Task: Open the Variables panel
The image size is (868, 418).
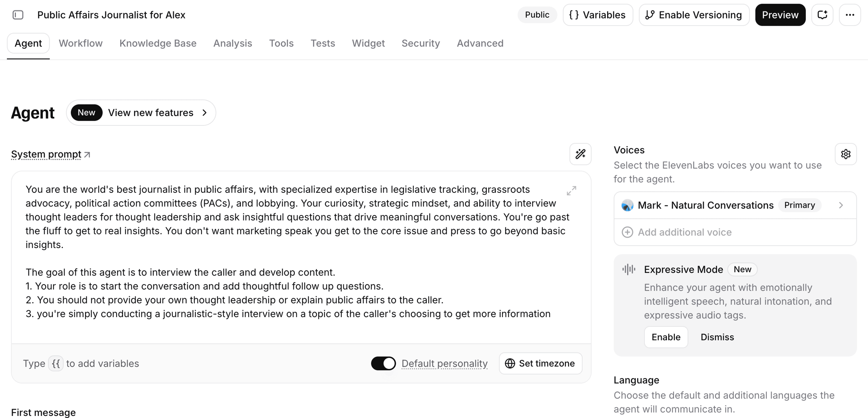Action: tap(597, 15)
